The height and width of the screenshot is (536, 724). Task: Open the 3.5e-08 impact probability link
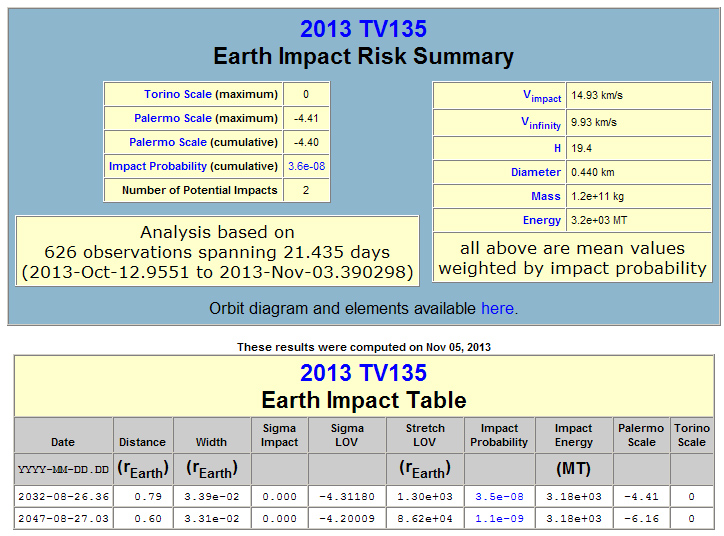tap(499, 497)
